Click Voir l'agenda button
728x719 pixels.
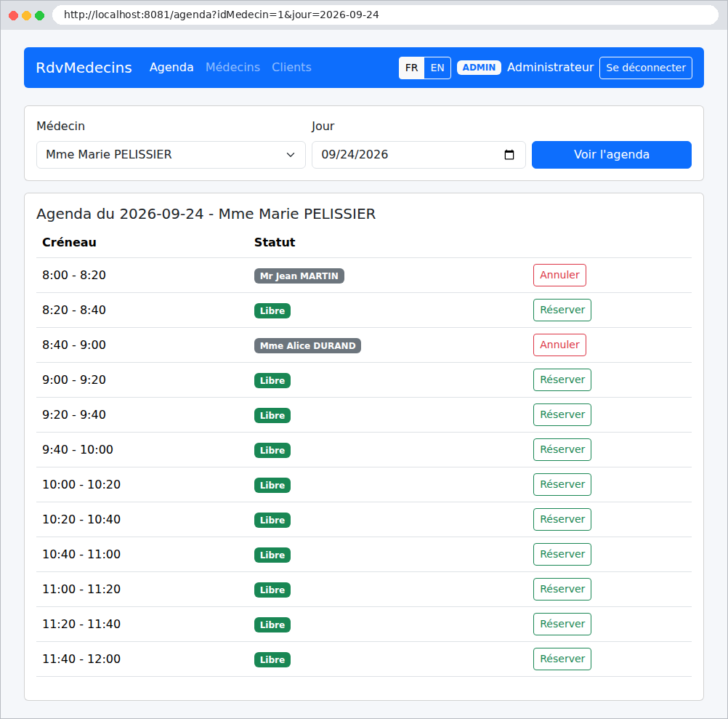point(612,155)
